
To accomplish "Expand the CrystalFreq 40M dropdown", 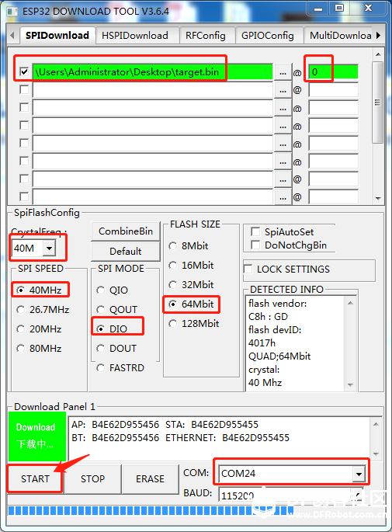I will coord(49,249).
